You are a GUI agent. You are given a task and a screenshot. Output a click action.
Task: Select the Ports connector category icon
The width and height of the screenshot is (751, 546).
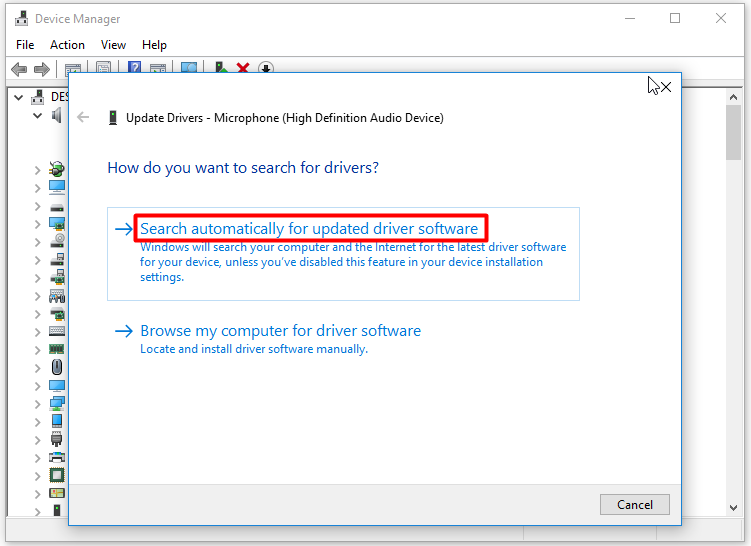pos(57,439)
